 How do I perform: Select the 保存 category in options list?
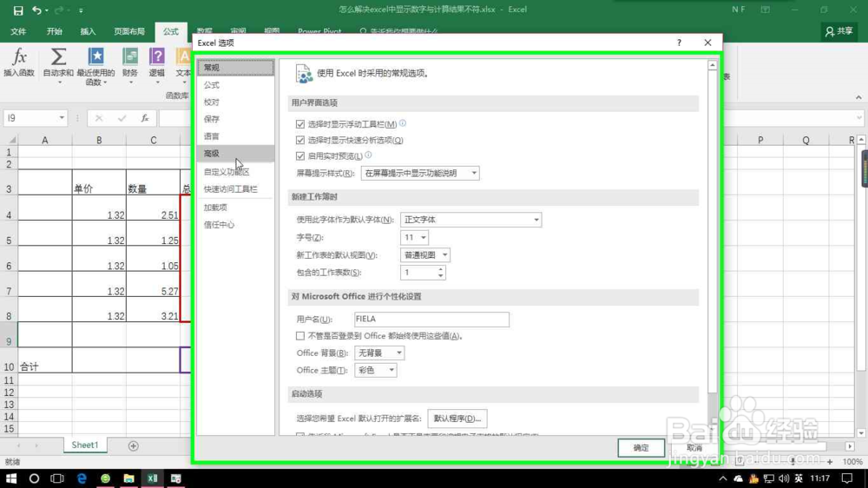tap(236, 119)
